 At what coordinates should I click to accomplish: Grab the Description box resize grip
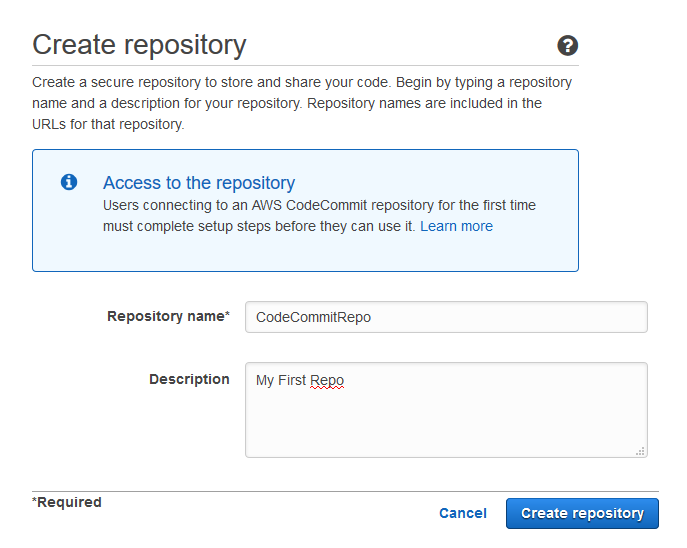click(x=640, y=451)
